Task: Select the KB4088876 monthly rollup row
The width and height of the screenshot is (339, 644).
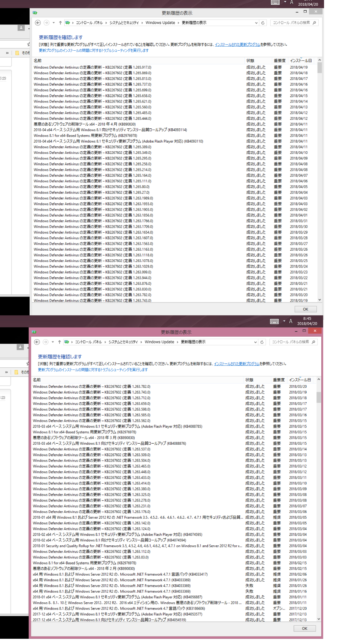Action: 174,444
